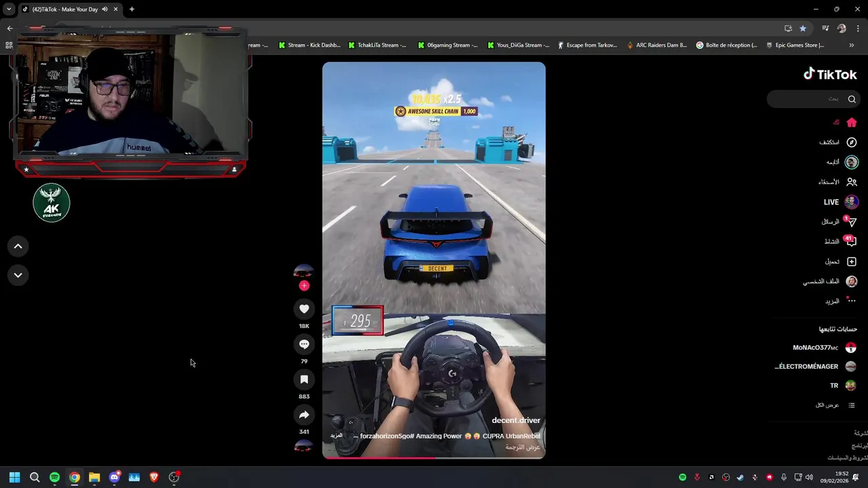Click the TikTok logo
Image resolution: width=868 pixels, height=488 pixels.
pyautogui.click(x=830, y=75)
